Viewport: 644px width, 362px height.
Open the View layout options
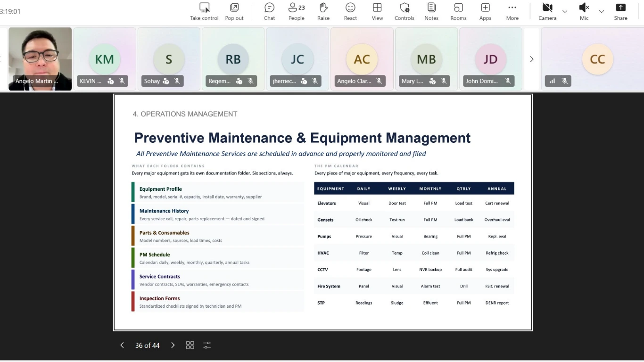(x=377, y=12)
